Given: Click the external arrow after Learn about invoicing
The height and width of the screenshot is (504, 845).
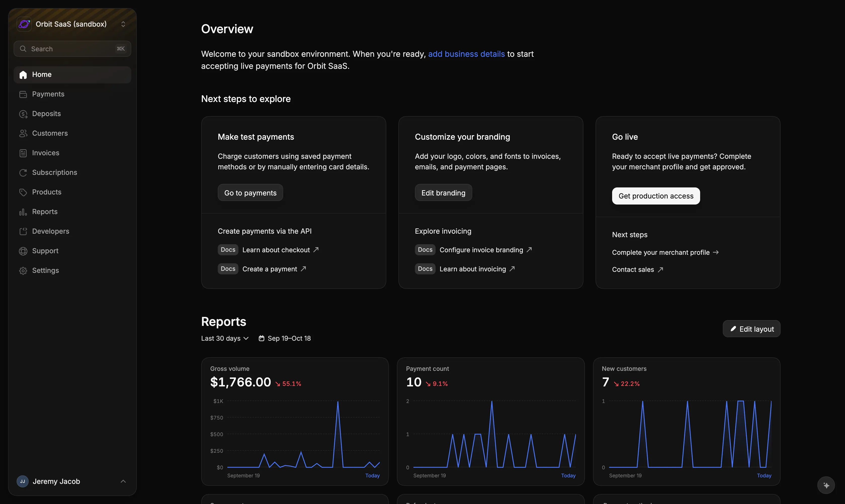Looking at the screenshot, I should tap(512, 269).
